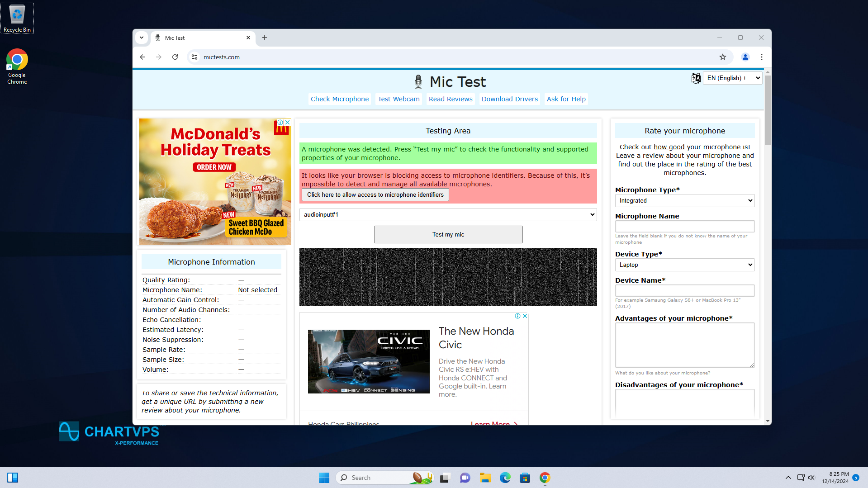
Task: Close the Honda Civic ad
Action: click(x=525, y=316)
